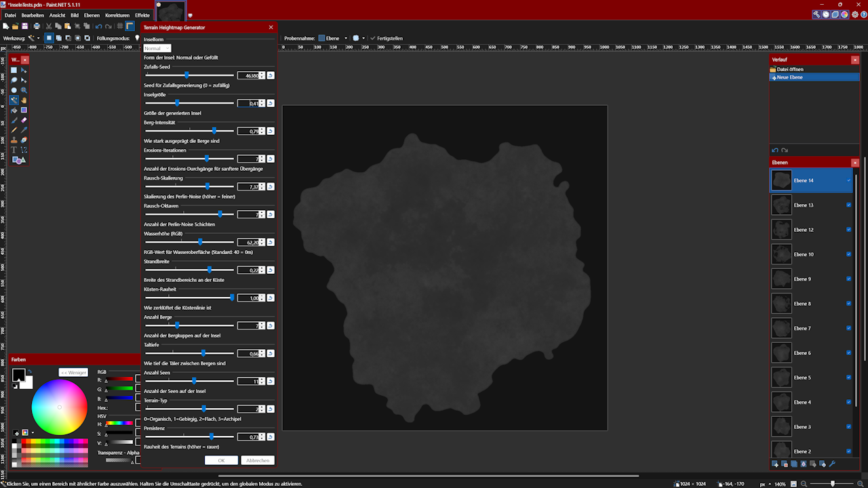Hide layer Ebene 10 via its checkbox
The width and height of the screenshot is (868, 488).
click(848, 254)
